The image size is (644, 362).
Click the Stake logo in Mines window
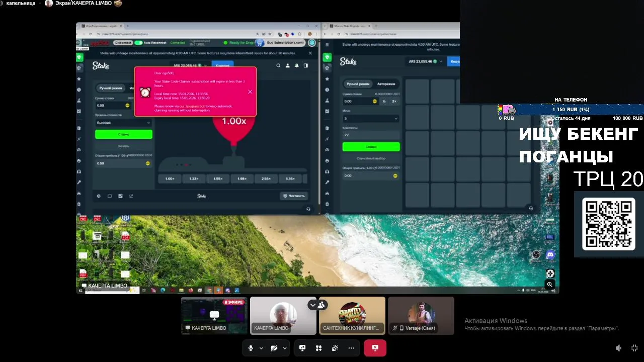coord(348,61)
